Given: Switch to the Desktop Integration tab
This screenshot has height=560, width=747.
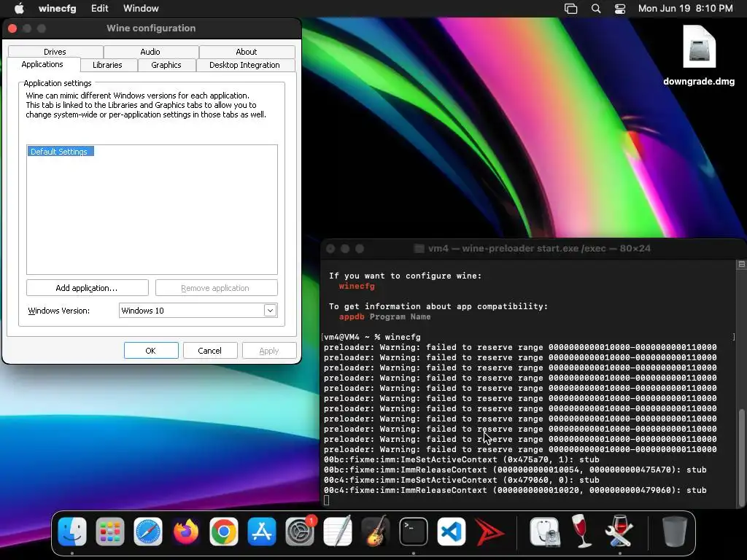Looking at the screenshot, I should (244, 65).
